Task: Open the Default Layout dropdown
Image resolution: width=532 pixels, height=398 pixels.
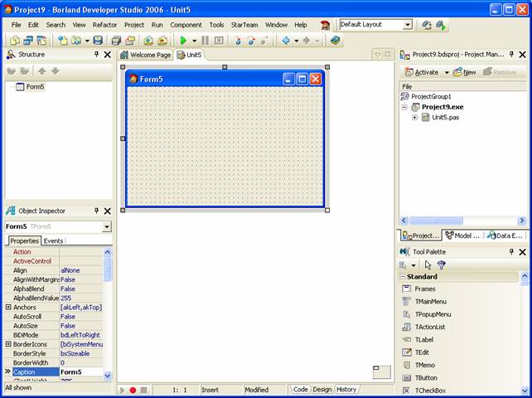Action: 407,25
